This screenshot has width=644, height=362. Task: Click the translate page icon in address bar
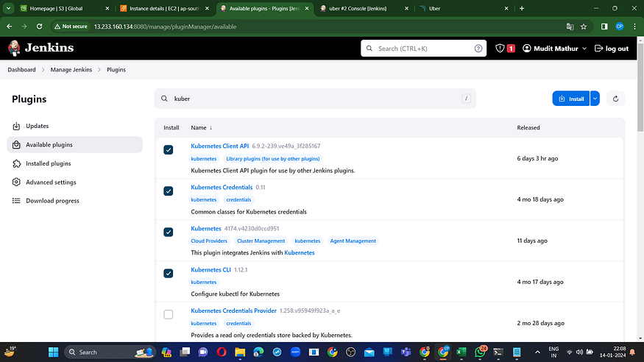coord(570,26)
